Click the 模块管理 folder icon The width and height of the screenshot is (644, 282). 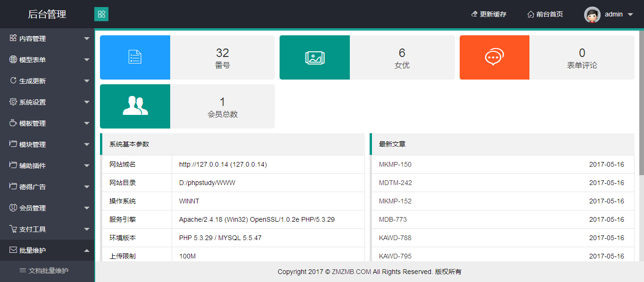click(13, 144)
